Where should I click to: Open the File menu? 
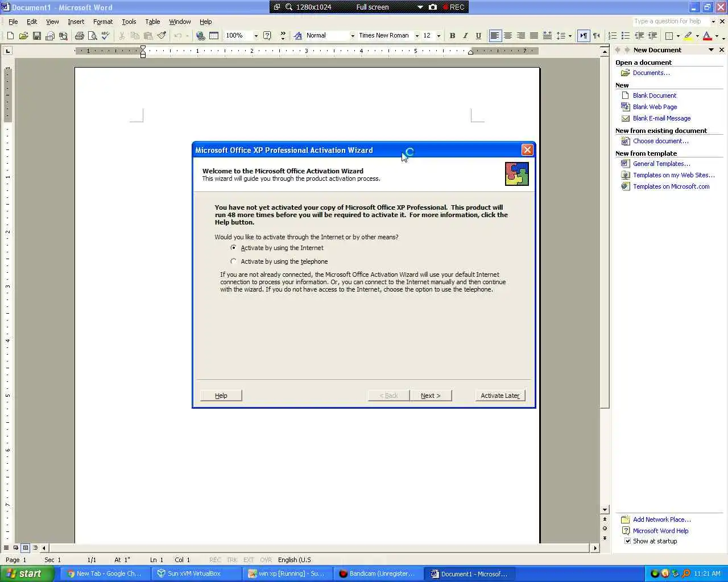[13, 22]
